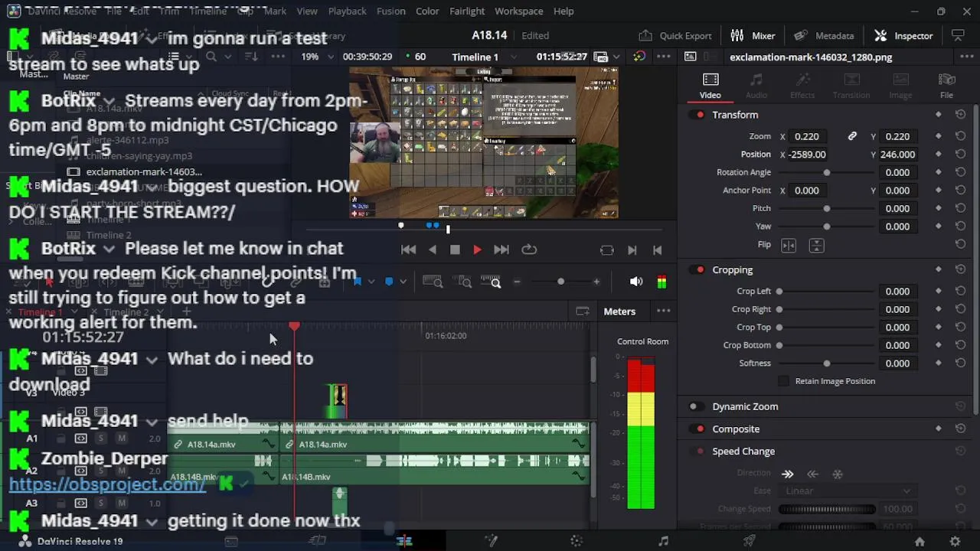Open the Help menu
This screenshot has width=980, height=551.
[563, 11]
